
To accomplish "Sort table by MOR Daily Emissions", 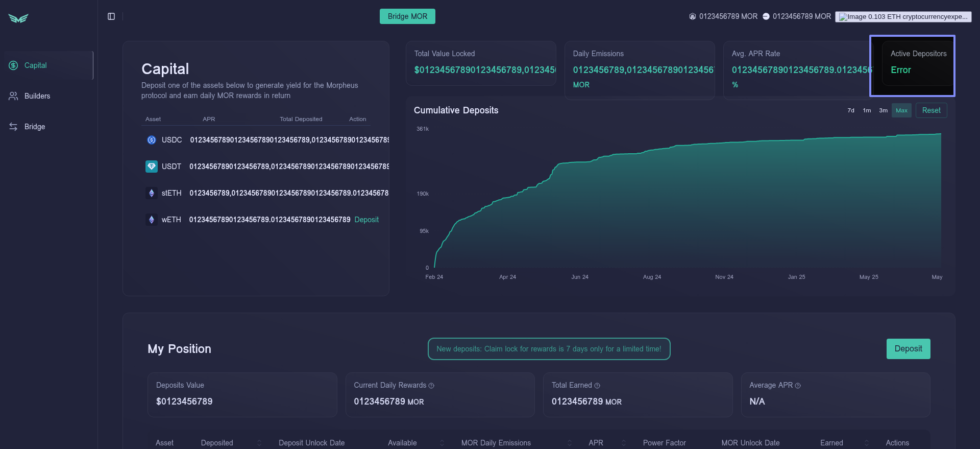I will tap(570, 443).
